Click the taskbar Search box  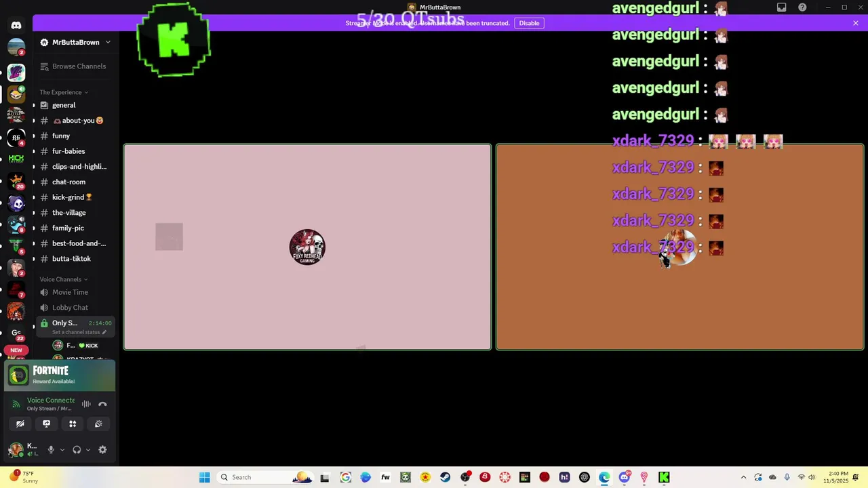point(265,477)
